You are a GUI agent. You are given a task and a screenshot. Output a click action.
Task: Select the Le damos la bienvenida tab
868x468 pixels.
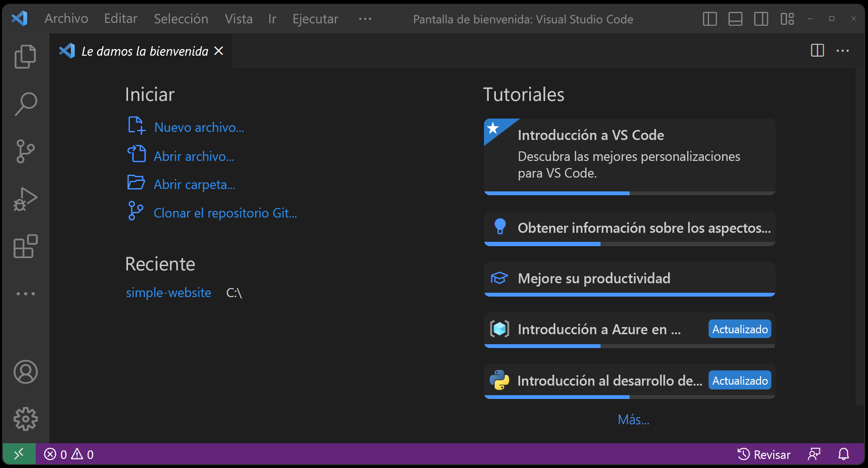[141, 50]
